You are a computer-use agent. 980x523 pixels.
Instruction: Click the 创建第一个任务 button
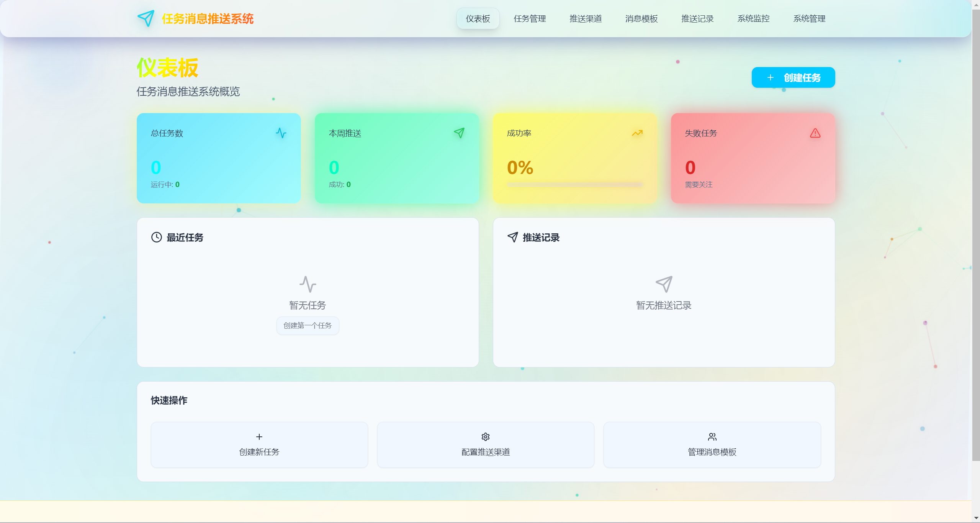pos(308,326)
